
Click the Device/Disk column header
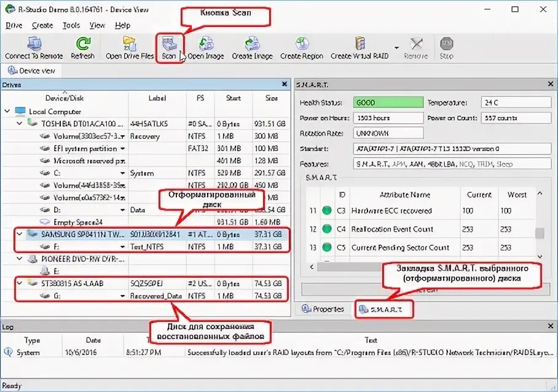point(65,98)
